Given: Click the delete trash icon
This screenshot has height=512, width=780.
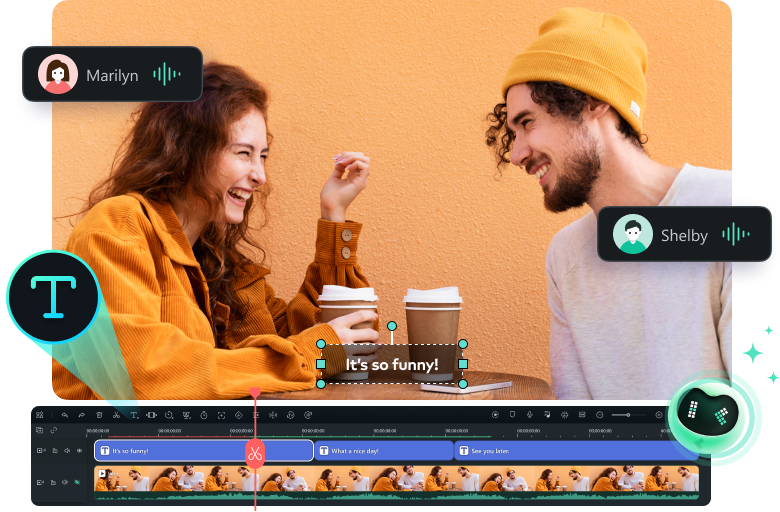Looking at the screenshot, I should 99,414.
